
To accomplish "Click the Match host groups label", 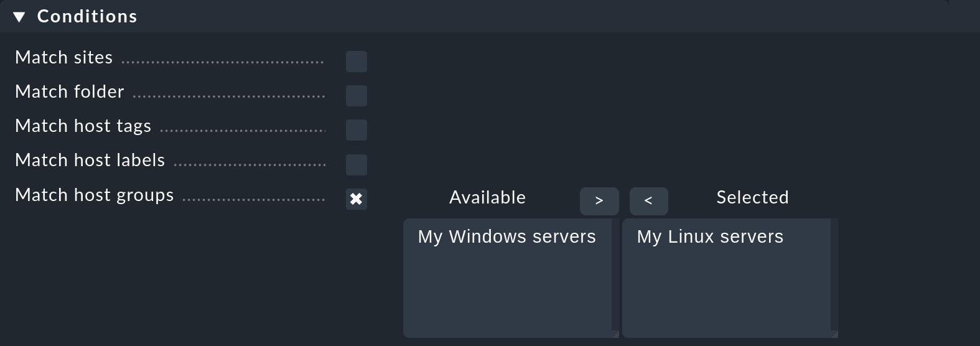I will click(x=95, y=195).
